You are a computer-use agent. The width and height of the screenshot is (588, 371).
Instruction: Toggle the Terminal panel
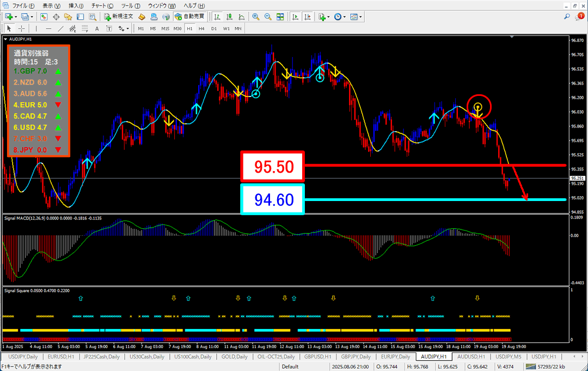click(x=80, y=17)
